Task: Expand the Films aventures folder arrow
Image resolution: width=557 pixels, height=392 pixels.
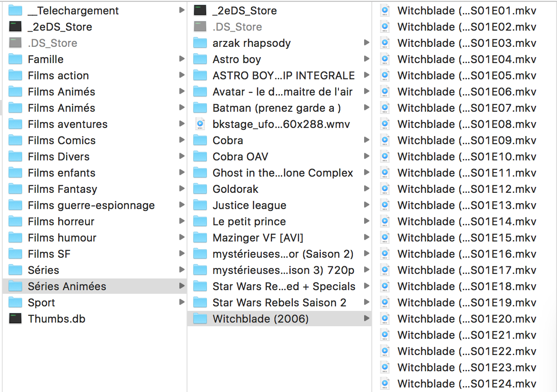Action: click(x=182, y=123)
